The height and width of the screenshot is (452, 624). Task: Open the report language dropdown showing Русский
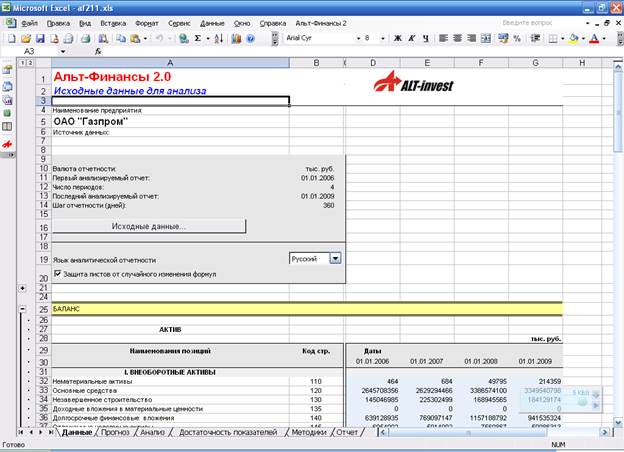tap(335, 258)
